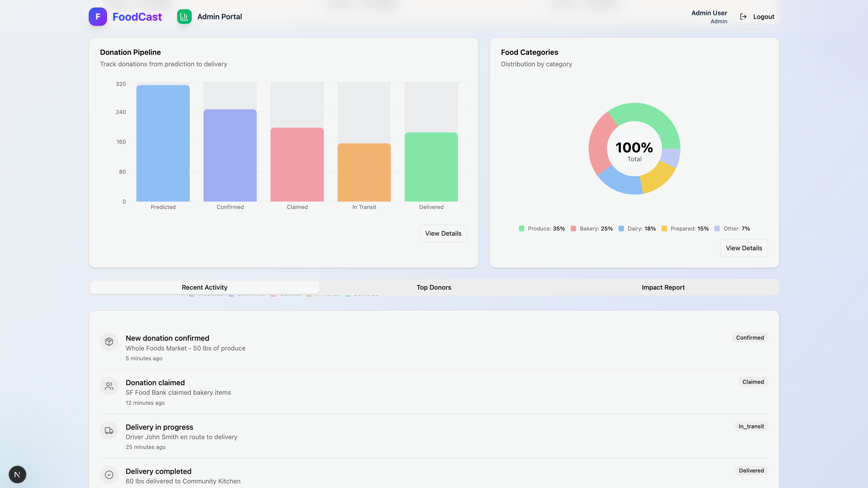Viewport: 868px width, 488px height.
Task: Click the blue Predicted bar in chart
Action: tap(163, 143)
